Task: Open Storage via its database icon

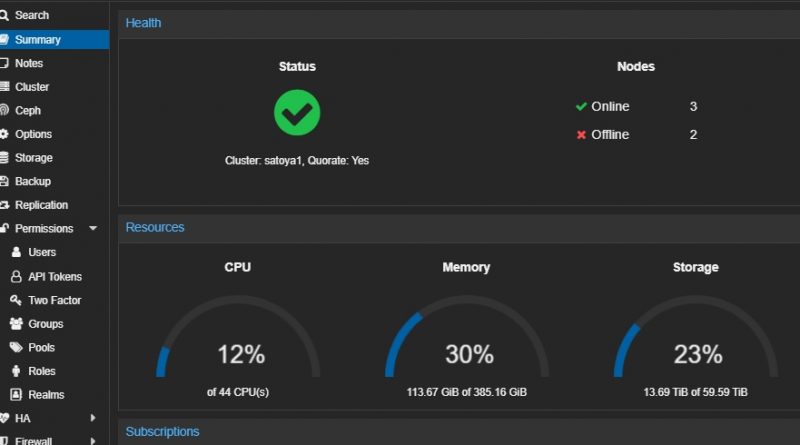Action: (x=5, y=158)
